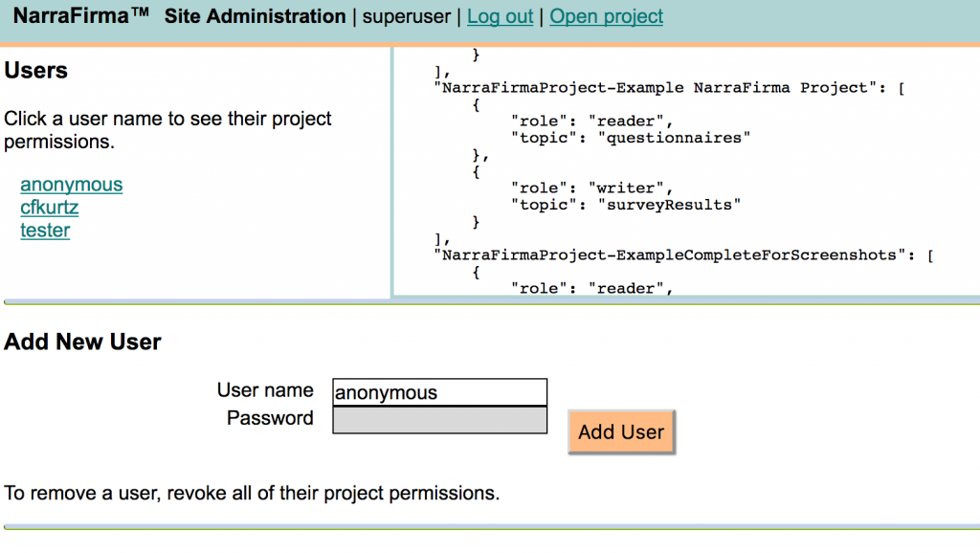Select the anonymous user in Users list
The width and height of the screenshot is (980, 553).
pyautogui.click(x=72, y=185)
